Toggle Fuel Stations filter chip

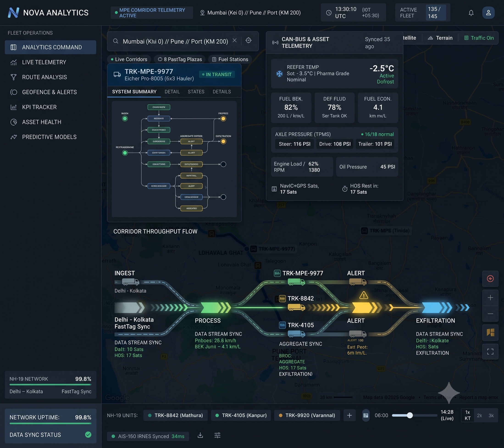point(230,59)
